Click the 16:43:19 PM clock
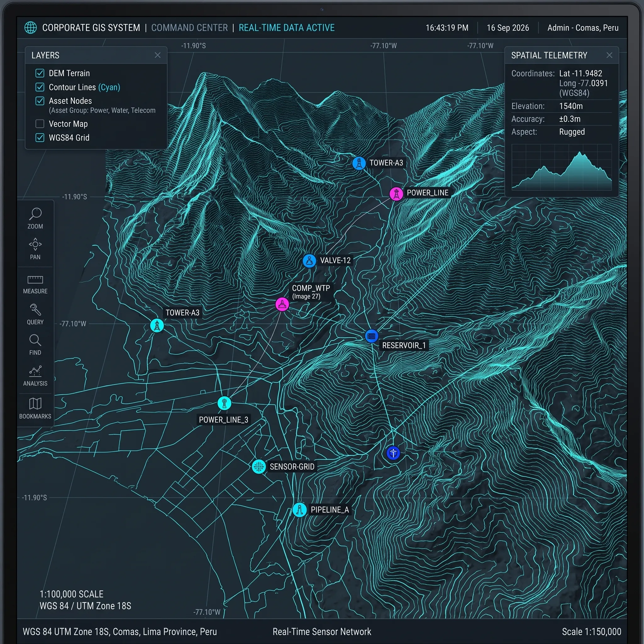 pyautogui.click(x=447, y=28)
